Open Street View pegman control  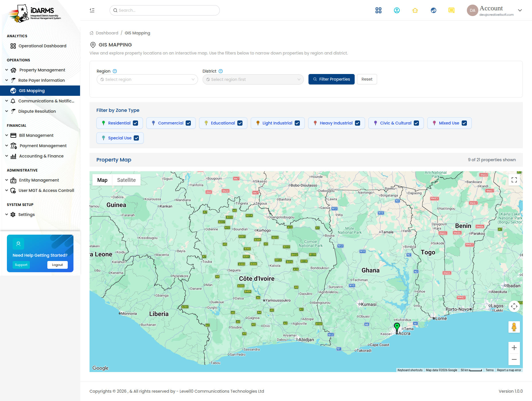pos(514,327)
